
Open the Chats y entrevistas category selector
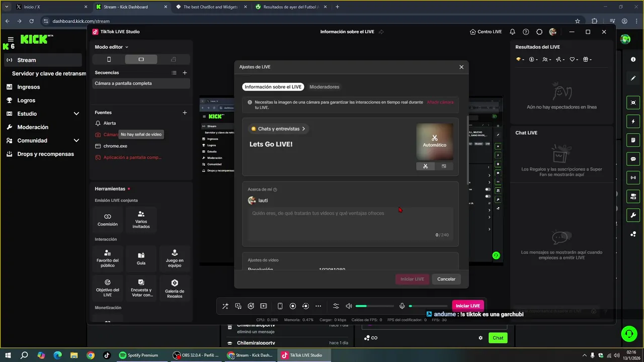(x=278, y=129)
